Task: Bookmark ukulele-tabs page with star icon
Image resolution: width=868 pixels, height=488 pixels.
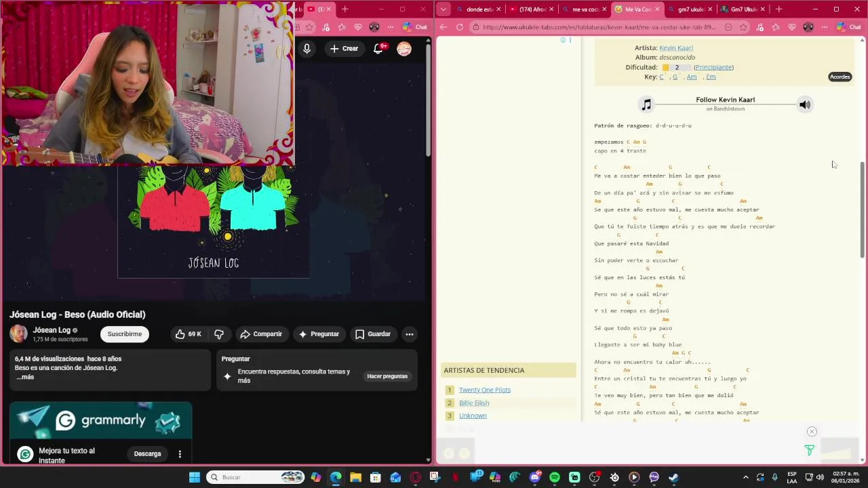Action: [743, 27]
